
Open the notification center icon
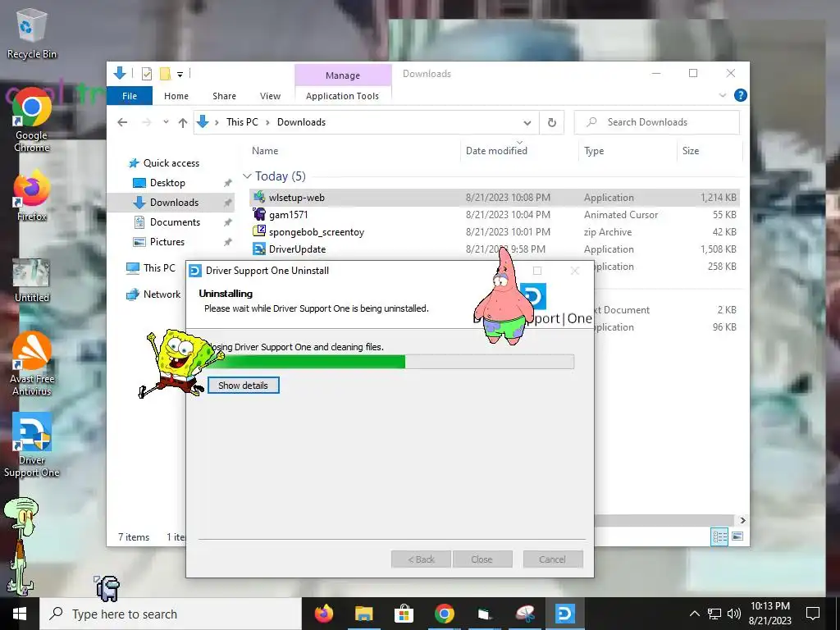pyautogui.click(x=813, y=614)
